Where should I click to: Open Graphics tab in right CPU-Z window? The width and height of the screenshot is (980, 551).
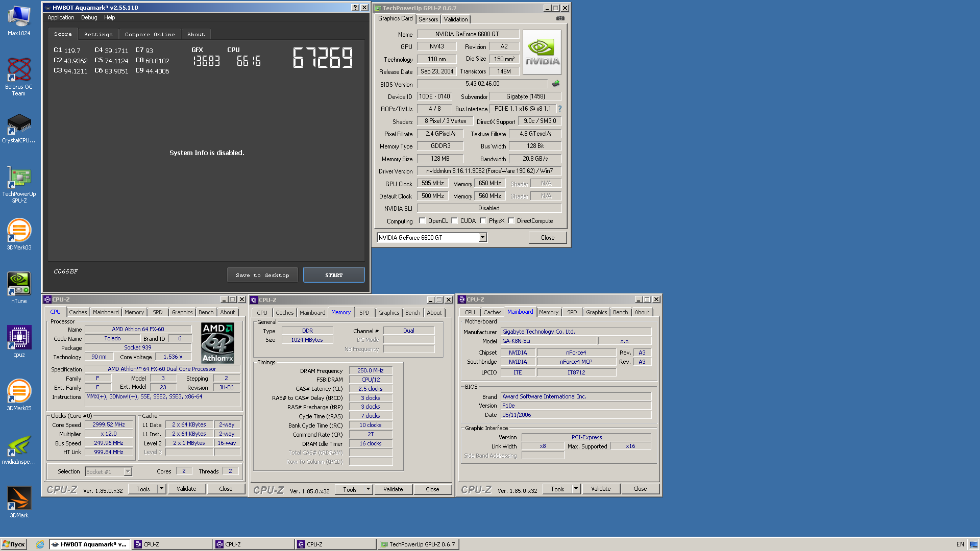coord(597,312)
